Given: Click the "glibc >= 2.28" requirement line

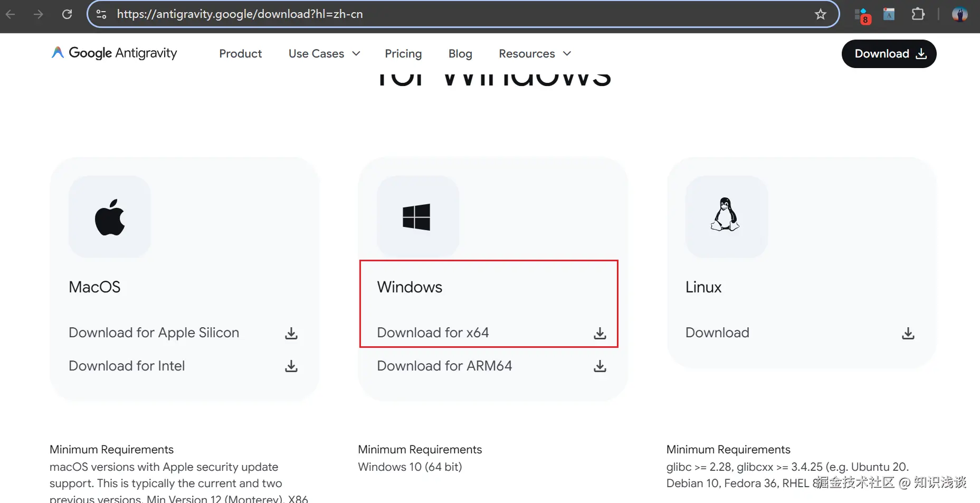Looking at the screenshot, I should pos(787,467).
